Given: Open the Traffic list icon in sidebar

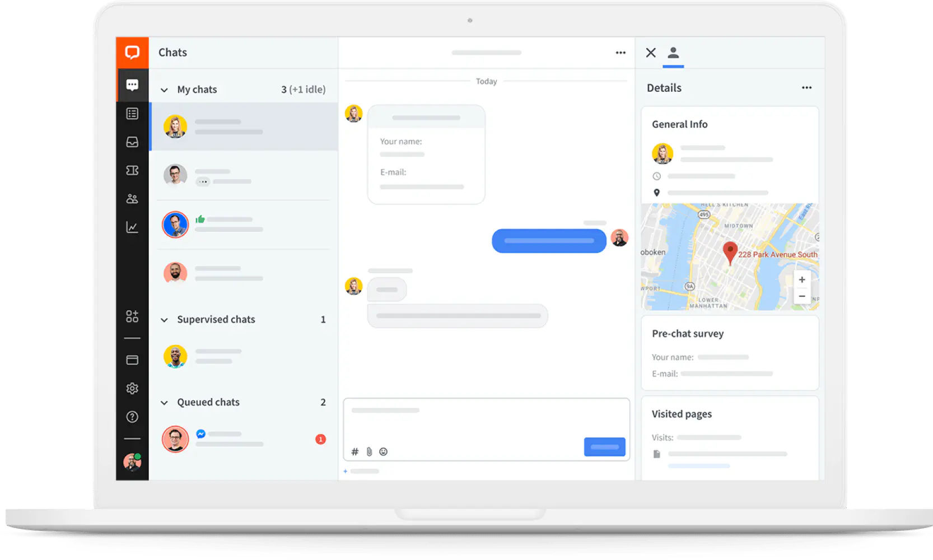Looking at the screenshot, I should coord(132,113).
